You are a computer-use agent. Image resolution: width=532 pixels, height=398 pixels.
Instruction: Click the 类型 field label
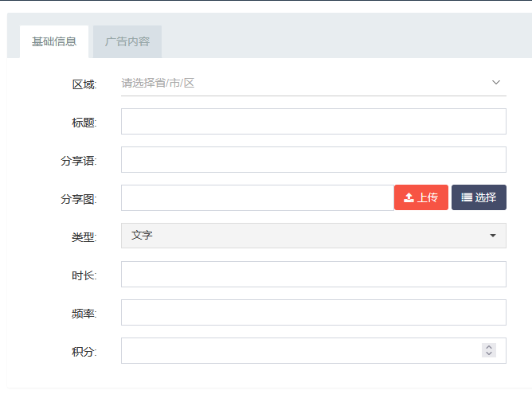pyautogui.click(x=84, y=237)
